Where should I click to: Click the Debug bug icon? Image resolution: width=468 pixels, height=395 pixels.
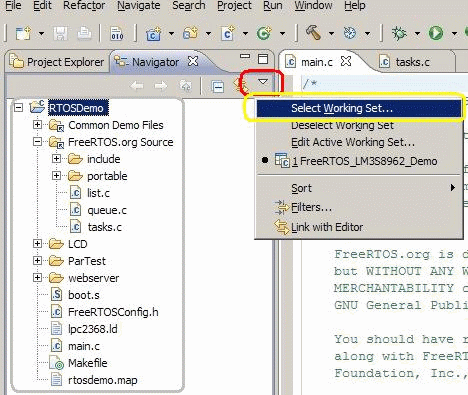pyautogui.click(x=399, y=33)
